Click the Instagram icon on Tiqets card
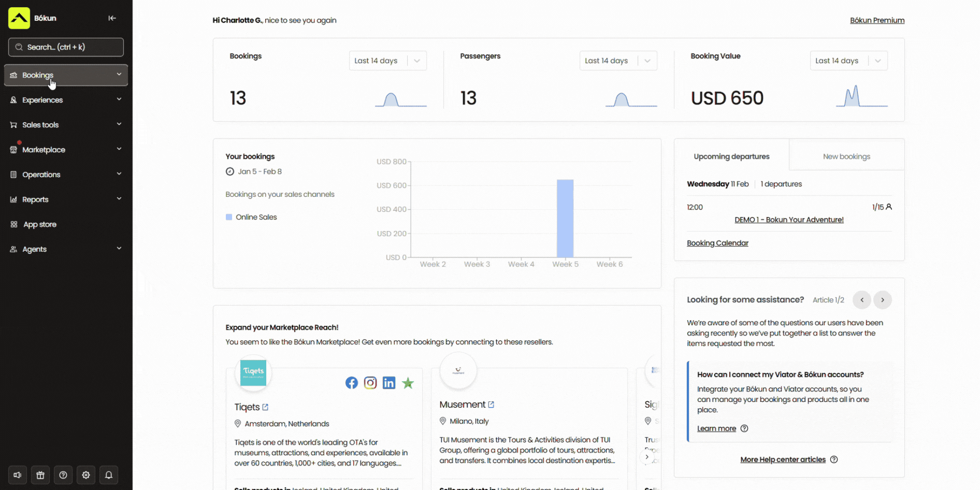 370,383
